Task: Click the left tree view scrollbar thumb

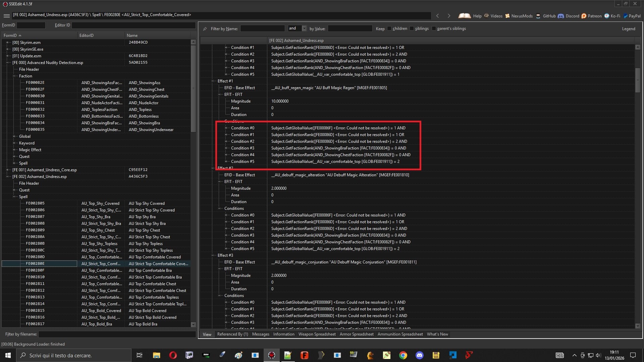Action: coord(193,89)
